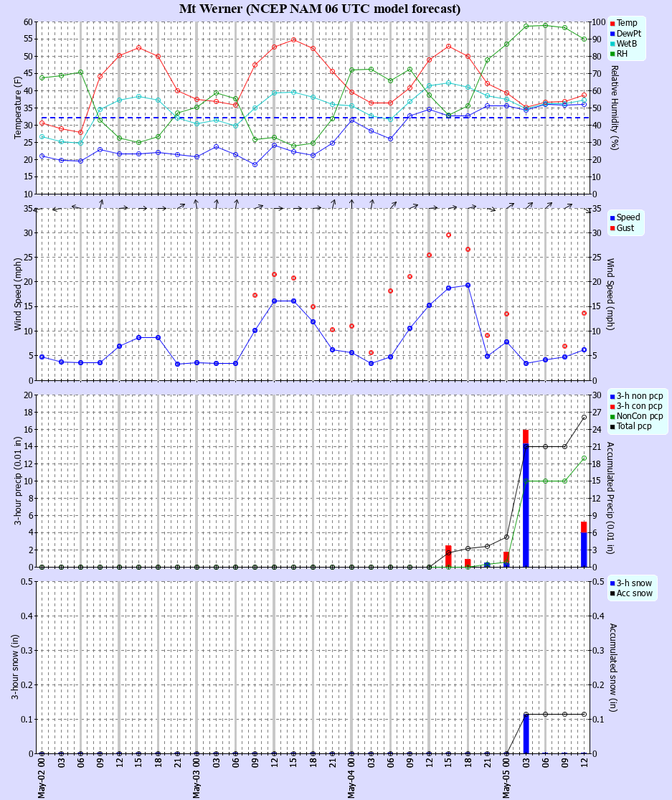This screenshot has height=800, width=672.
Task: Click the highest red gust point near 30 mph
Action: (449, 235)
